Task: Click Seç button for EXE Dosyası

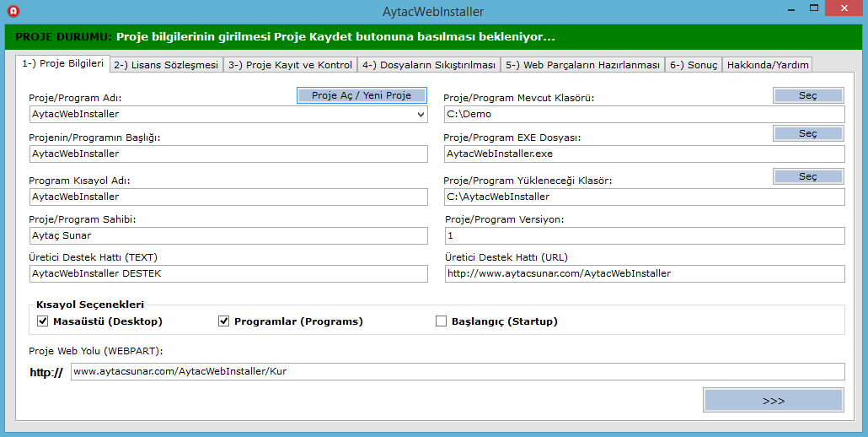Action: point(808,133)
